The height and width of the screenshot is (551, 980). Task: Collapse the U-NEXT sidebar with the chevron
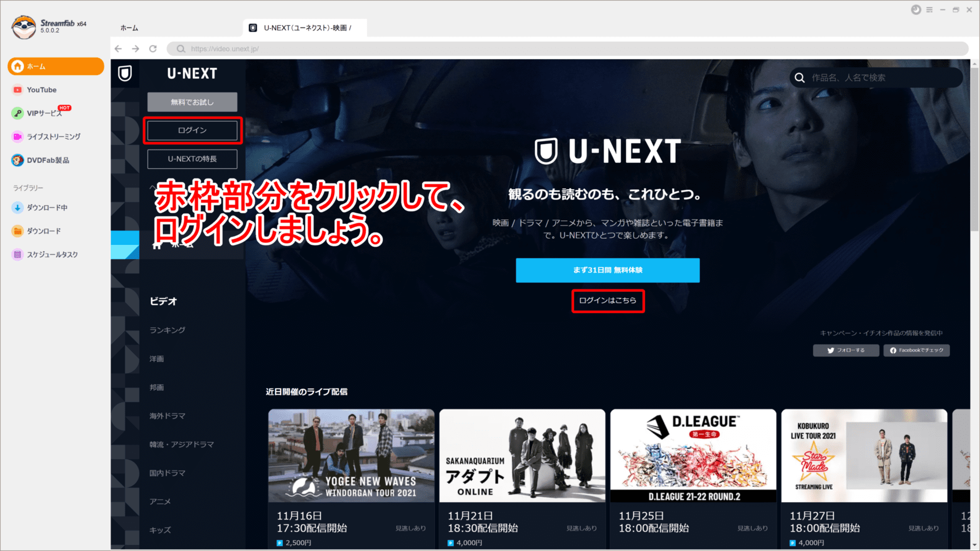(152, 188)
